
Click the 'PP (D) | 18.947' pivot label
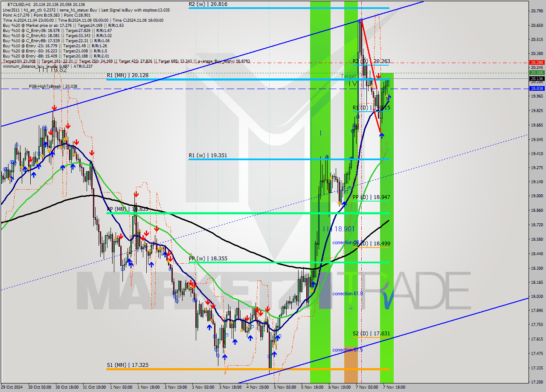(x=371, y=197)
